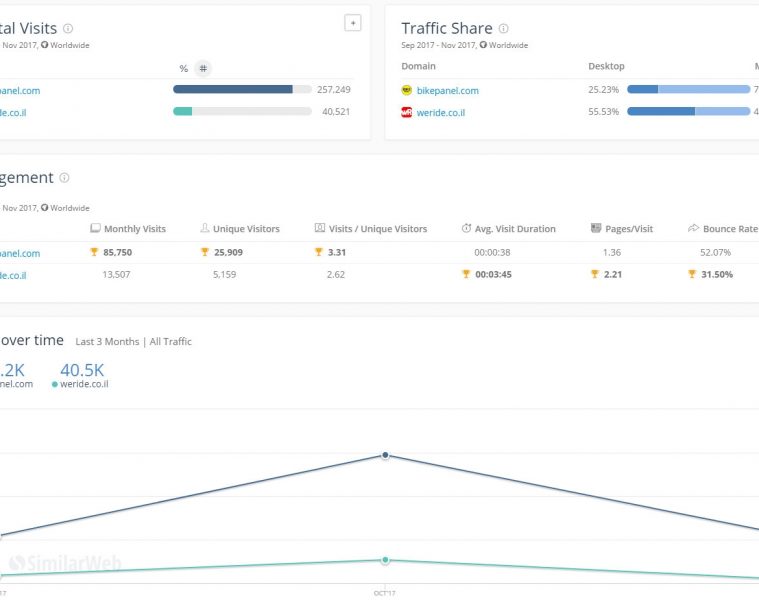
Task: Click the Unique Visitors column icon
Action: (x=205, y=229)
